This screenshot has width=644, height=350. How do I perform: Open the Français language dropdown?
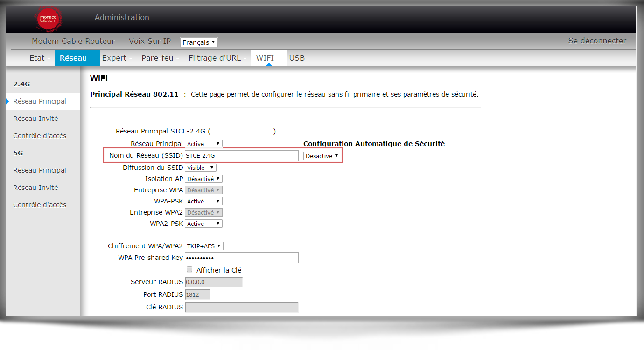(x=199, y=42)
